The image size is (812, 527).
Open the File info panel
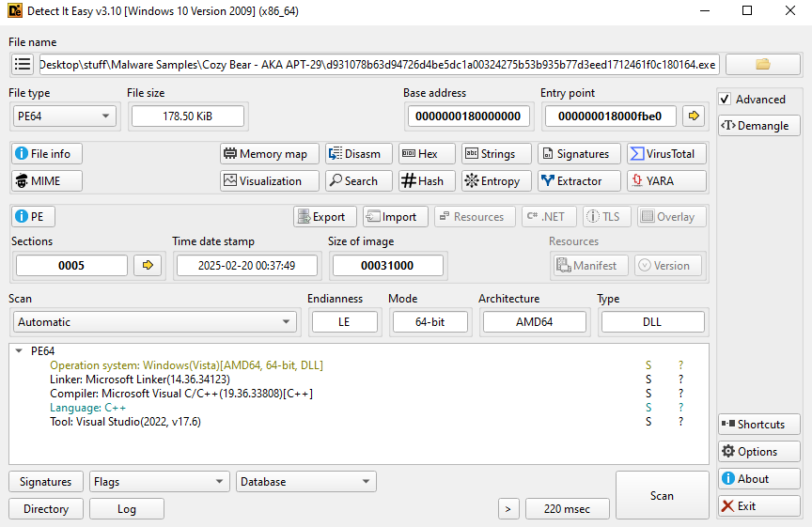(x=47, y=154)
